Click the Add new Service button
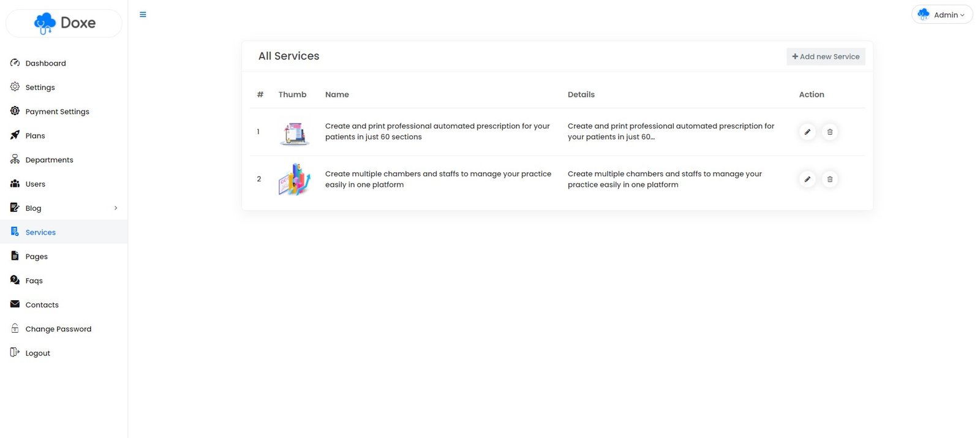The width and height of the screenshot is (980, 438). click(x=826, y=56)
